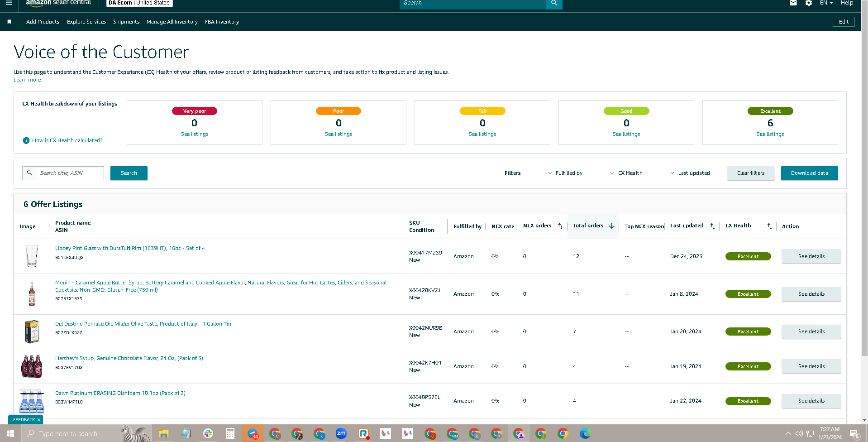See listings under Fair
The image size is (868, 442).
pos(482,134)
